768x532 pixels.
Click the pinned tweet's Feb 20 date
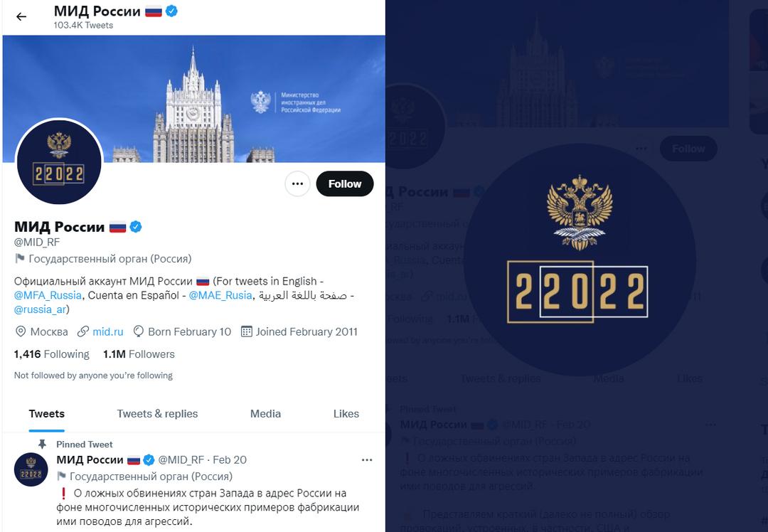[230, 460]
